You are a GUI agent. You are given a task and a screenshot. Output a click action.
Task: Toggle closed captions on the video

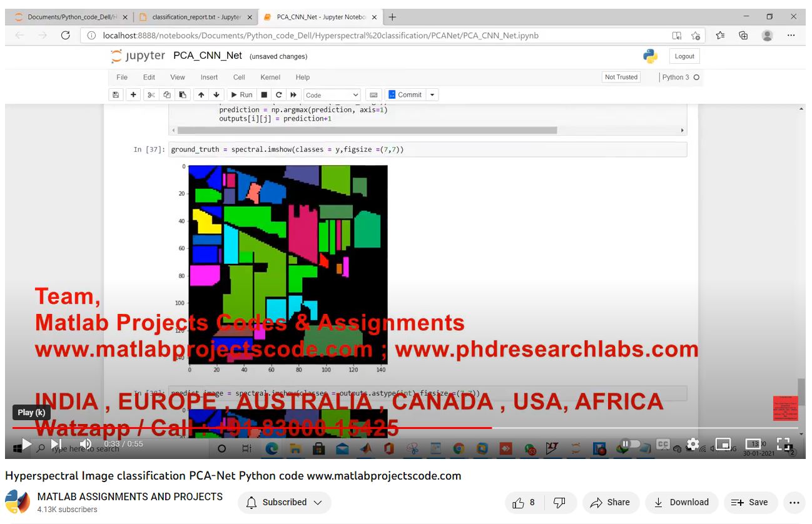pyautogui.click(x=662, y=444)
